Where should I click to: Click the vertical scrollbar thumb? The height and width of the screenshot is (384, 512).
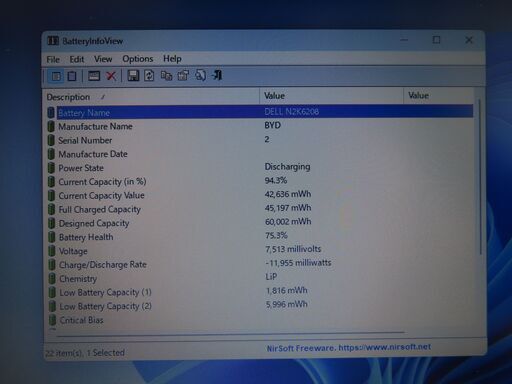[480, 177]
